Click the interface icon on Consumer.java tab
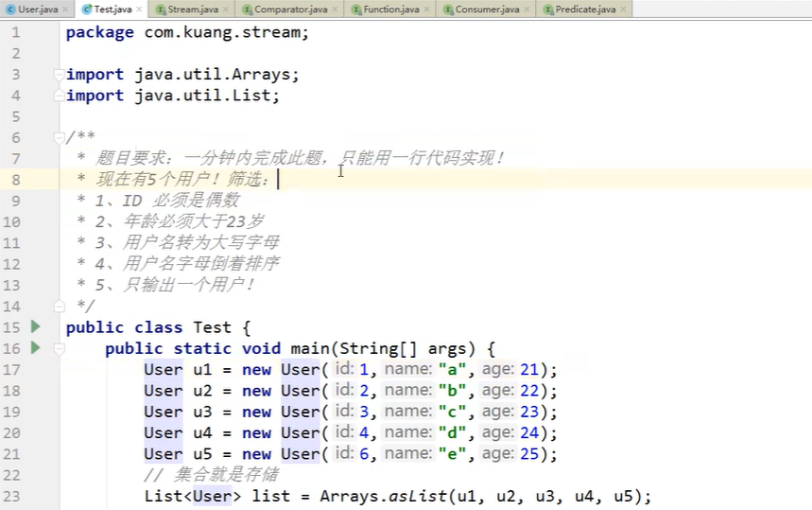This screenshot has height=510, width=812. [448, 9]
